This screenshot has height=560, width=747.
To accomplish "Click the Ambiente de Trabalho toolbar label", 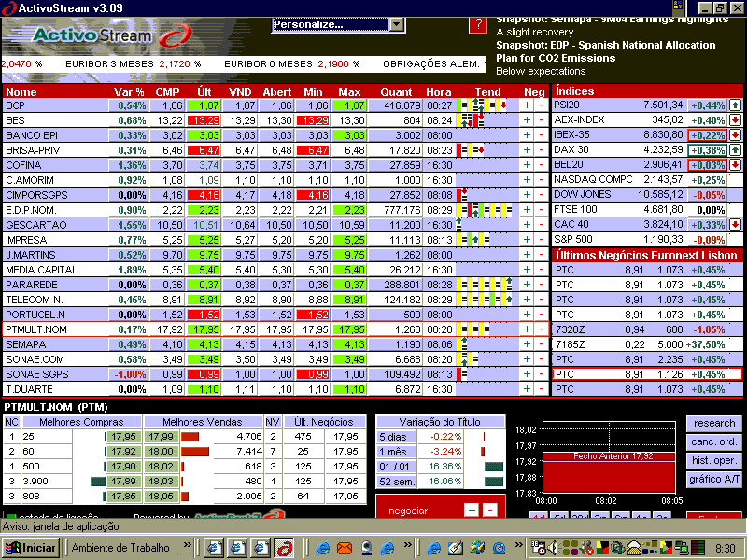I will tap(120, 548).
